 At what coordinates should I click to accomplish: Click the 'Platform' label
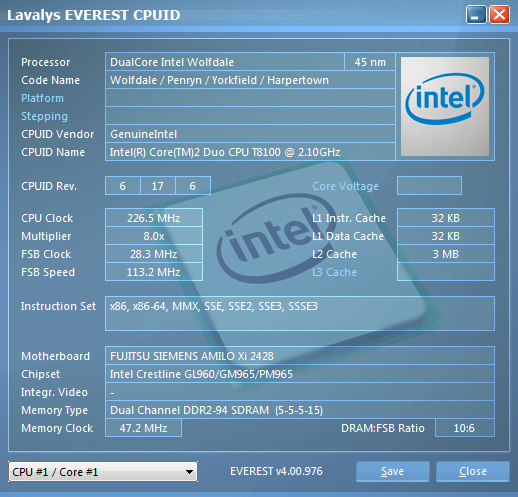pos(42,98)
